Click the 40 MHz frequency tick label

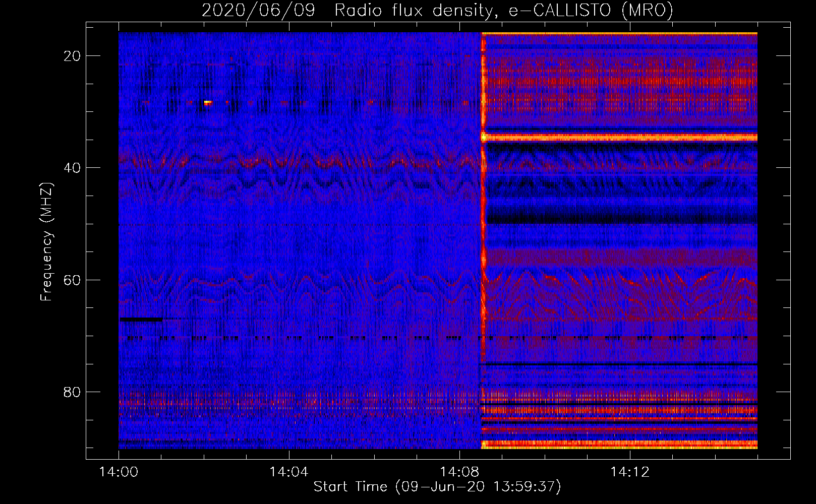coord(73,168)
